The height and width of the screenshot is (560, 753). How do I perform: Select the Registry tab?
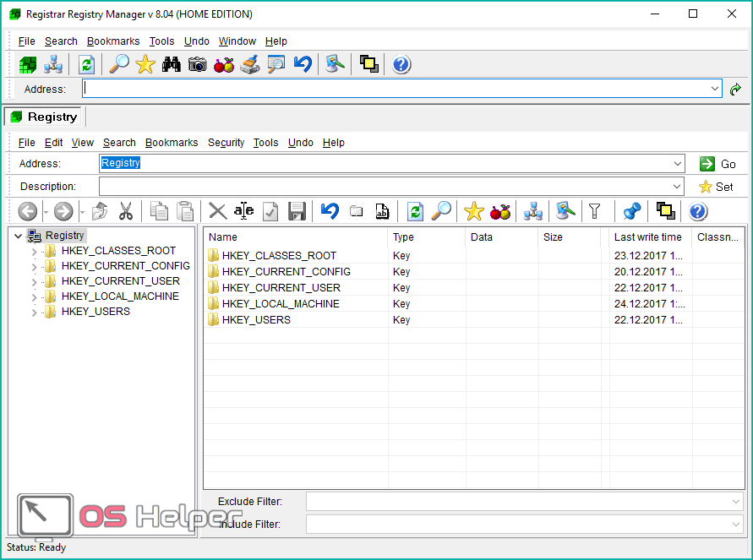44,117
